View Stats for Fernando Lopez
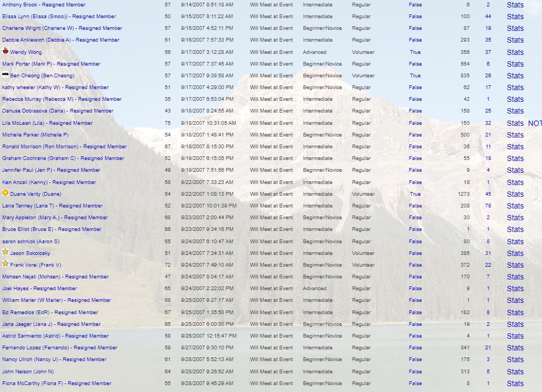The image size is (542, 392). point(515,348)
